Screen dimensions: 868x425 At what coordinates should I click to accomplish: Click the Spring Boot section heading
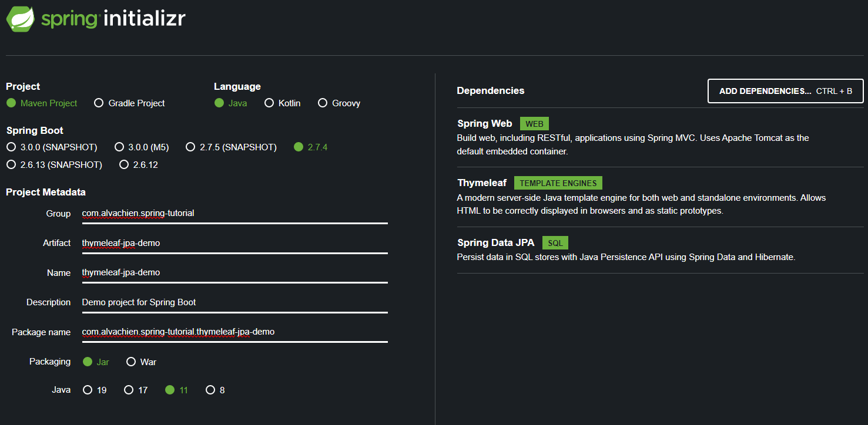pyautogui.click(x=35, y=130)
